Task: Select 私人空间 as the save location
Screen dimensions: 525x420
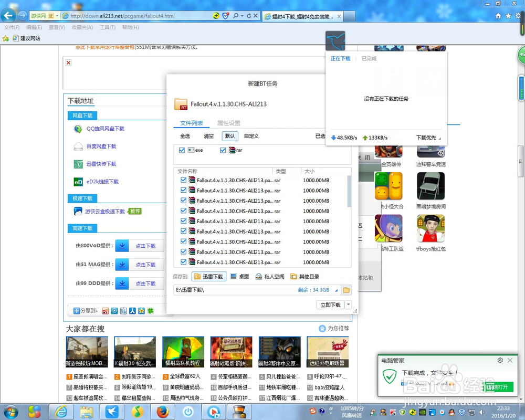Action: point(270,276)
